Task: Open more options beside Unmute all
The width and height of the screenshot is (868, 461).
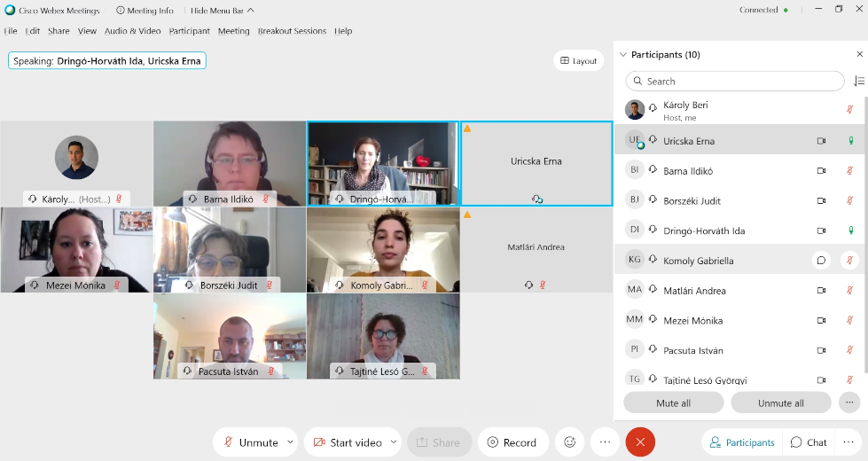Action: click(849, 402)
